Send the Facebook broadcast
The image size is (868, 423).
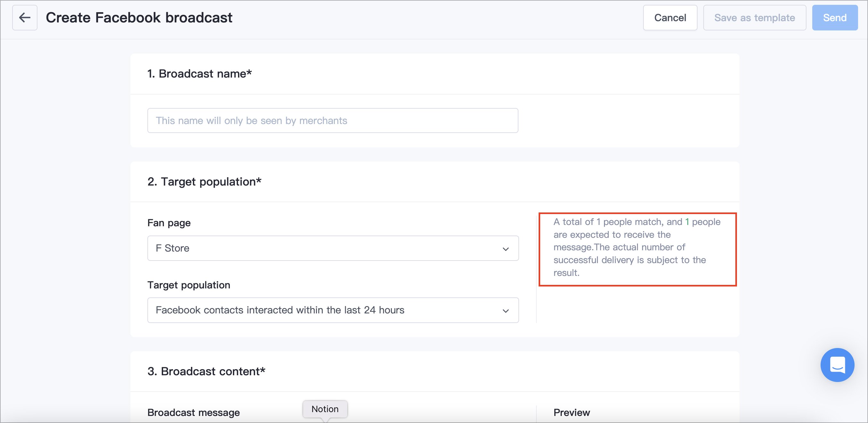(x=835, y=18)
